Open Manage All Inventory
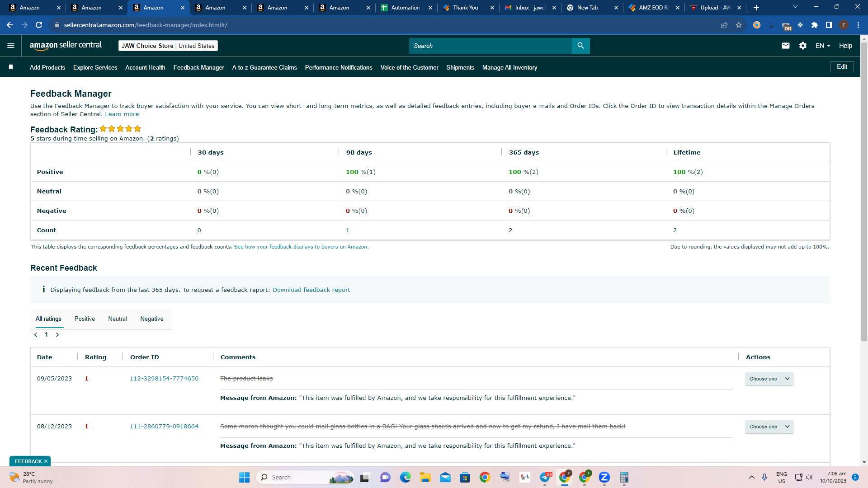Viewport: 868px width, 488px height. (509, 67)
